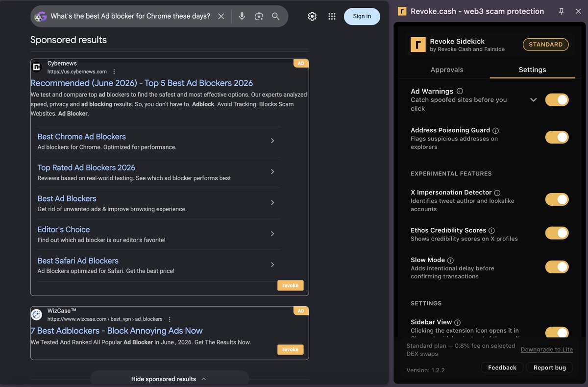Click the AD badge on the WizCase result
This screenshot has width=588, height=387.
coord(301,311)
